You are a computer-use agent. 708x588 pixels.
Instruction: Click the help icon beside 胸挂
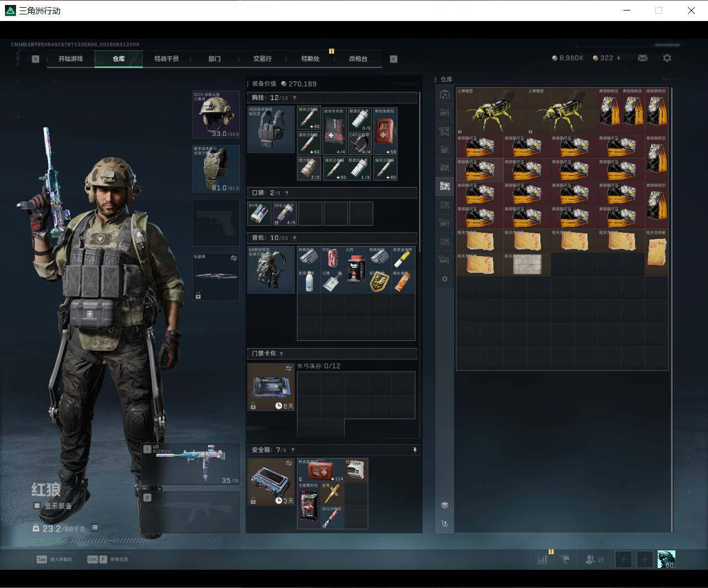pyautogui.click(x=294, y=98)
